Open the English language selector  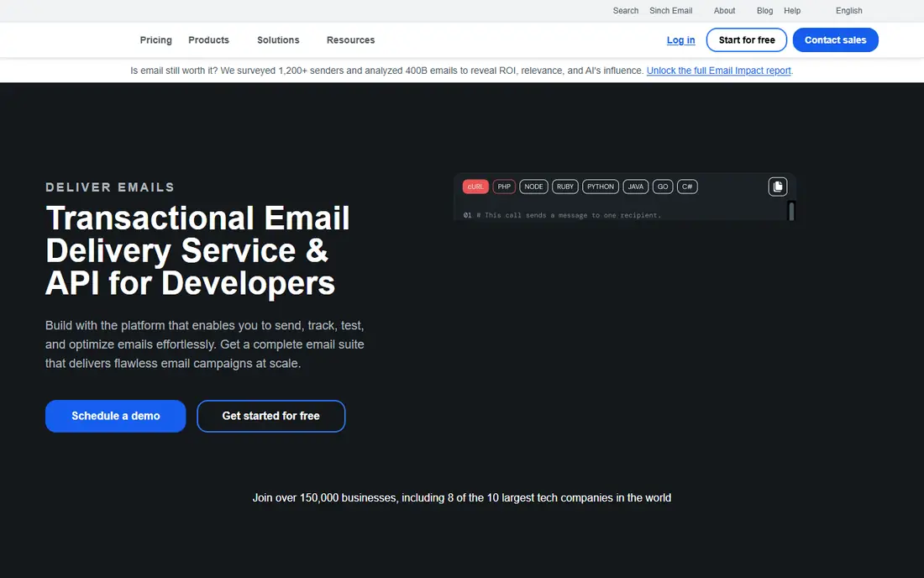848,11
